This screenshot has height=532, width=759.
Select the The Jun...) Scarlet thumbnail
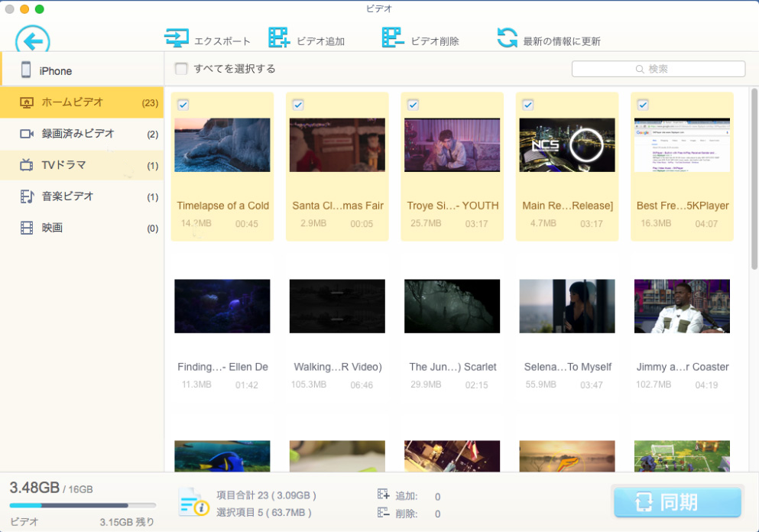pyautogui.click(x=452, y=306)
